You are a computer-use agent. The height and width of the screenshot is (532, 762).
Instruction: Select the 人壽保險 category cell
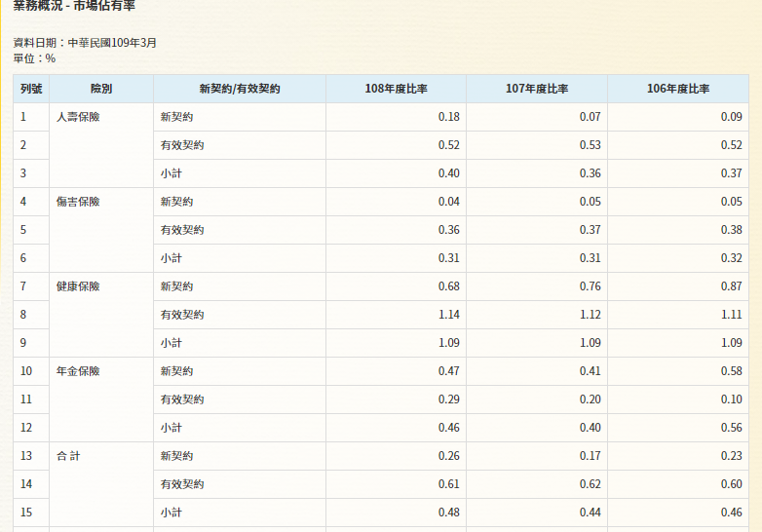101,145
